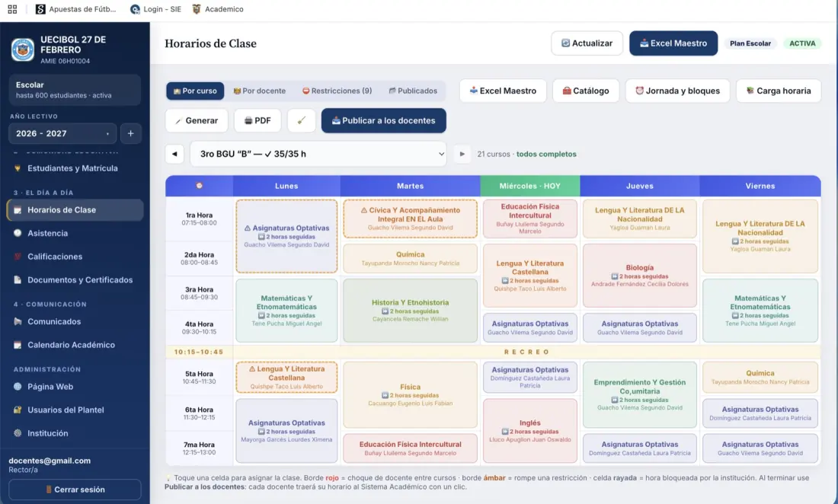Click the 1ra Hora 07:15–08:00 row label
Image resolution: width=838 pixels, height=504 pixels.
200,219
